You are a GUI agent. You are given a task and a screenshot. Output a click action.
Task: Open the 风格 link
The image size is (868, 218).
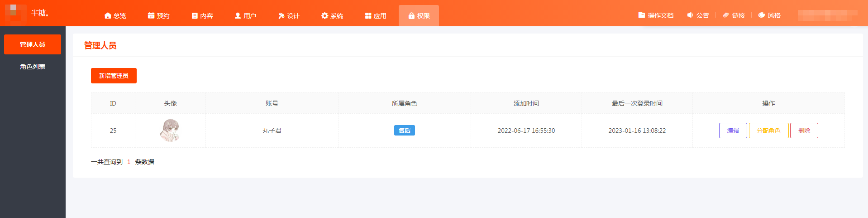point(770,15)
